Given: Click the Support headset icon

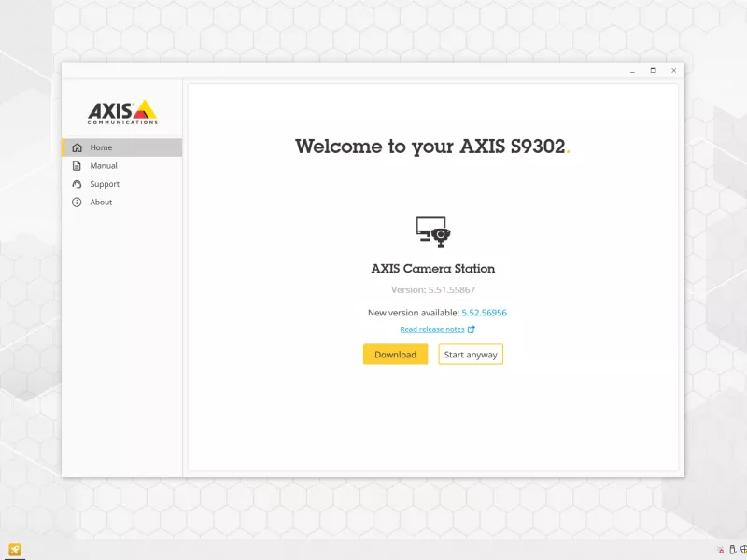Looking at the screenshot, I should coord(77,184).
